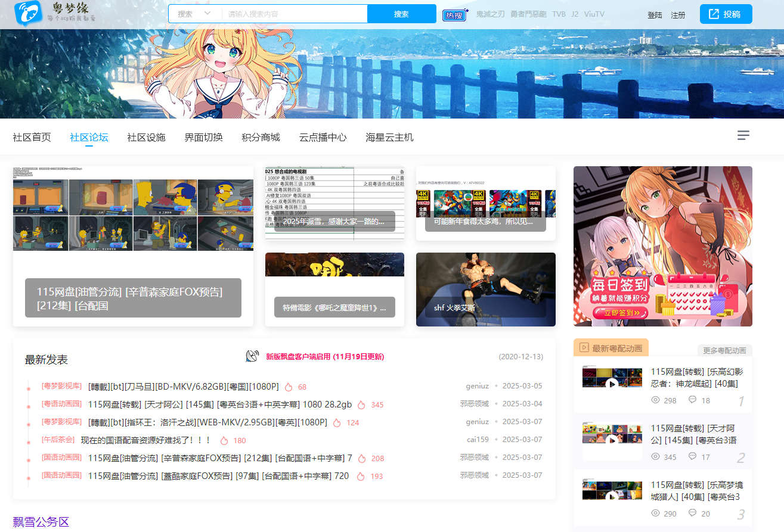Click flame icon beside 124 count
Screen dimensions: 784x532
(x=337, y=422)
